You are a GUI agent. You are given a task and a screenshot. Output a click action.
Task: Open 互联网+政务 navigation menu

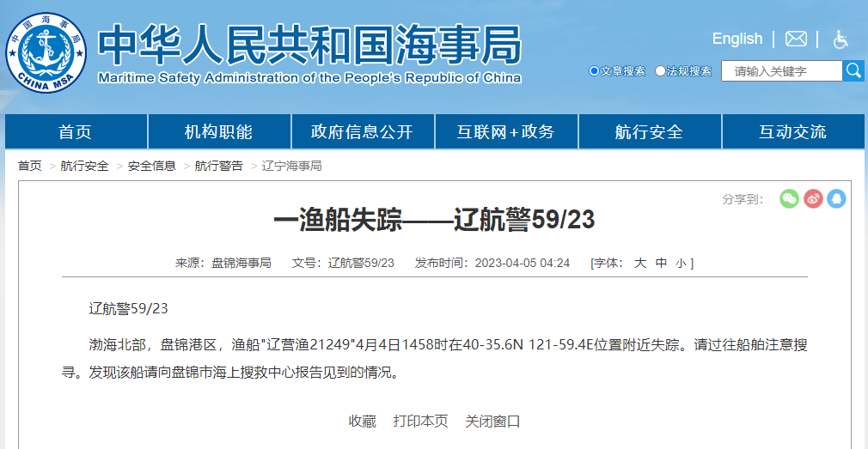pos(506,131)
